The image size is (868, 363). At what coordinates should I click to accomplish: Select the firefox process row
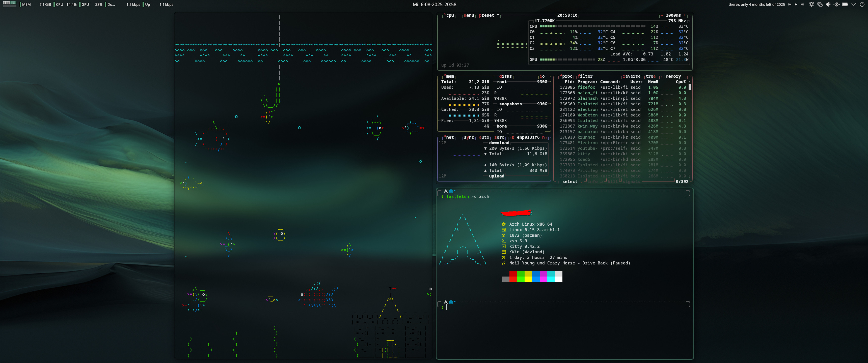(x=623, y=87)
